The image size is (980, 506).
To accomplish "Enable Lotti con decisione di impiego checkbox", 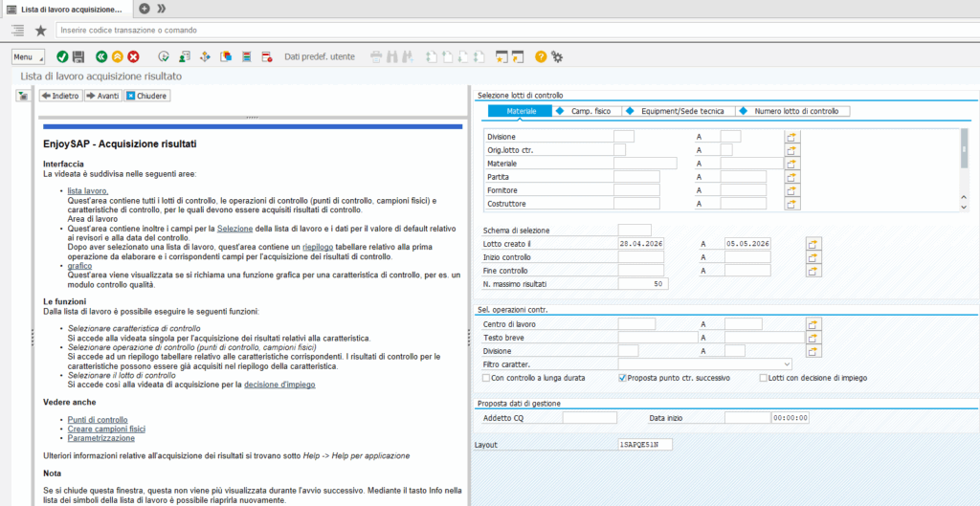I will click(x=763, y=378).
